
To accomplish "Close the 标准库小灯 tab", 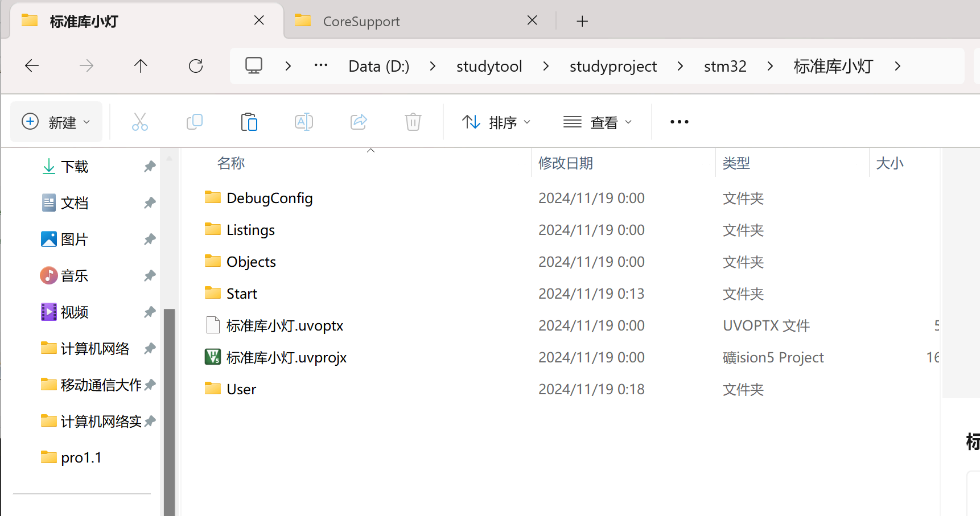I will pos(259,20).
